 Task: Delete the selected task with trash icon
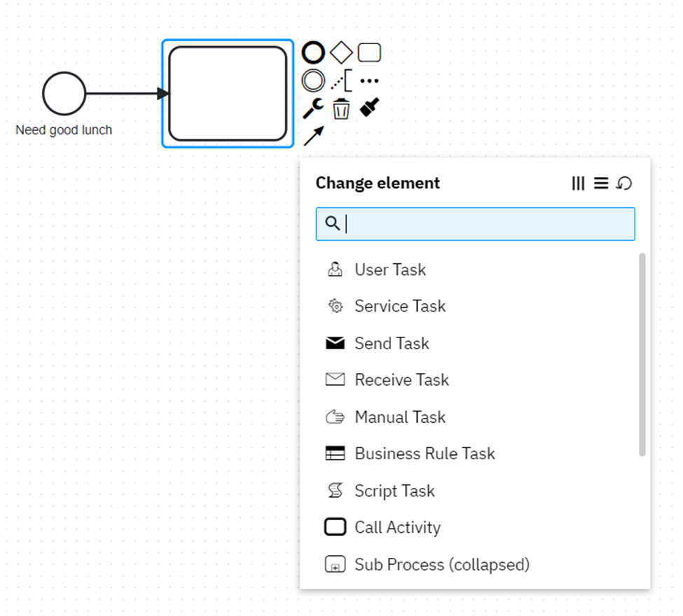pyautogui.click(x=341, y=108)
